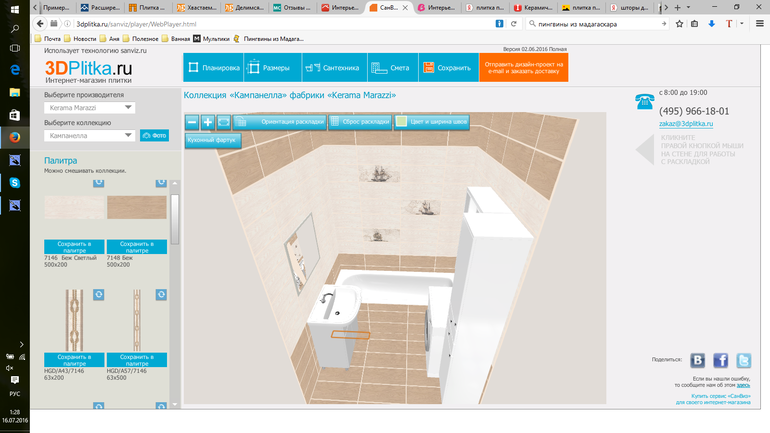Select the 7148 Беж tile thumbnail
This screenshot has height=433, width=770.
click(137, 207)
